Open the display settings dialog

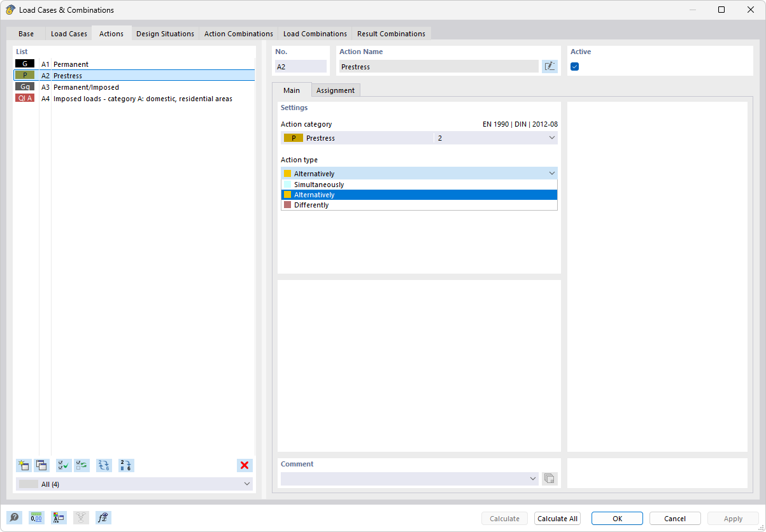click(59, 517)
